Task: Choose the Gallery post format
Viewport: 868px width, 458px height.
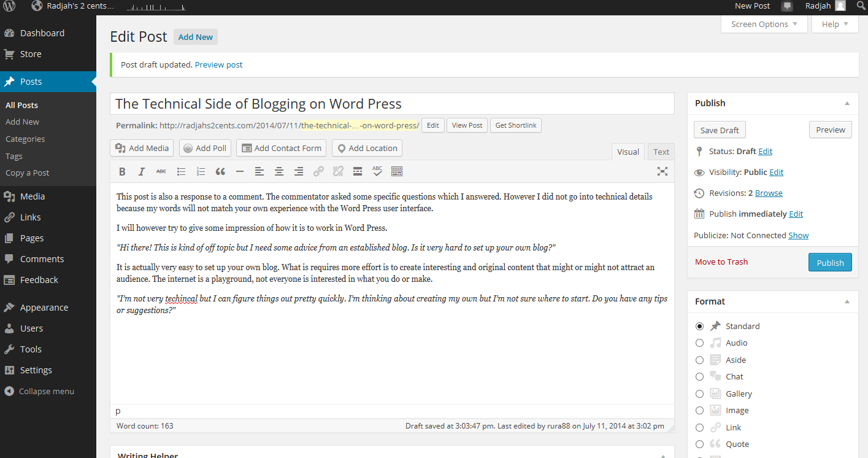Action: click(x=699, y=394)
